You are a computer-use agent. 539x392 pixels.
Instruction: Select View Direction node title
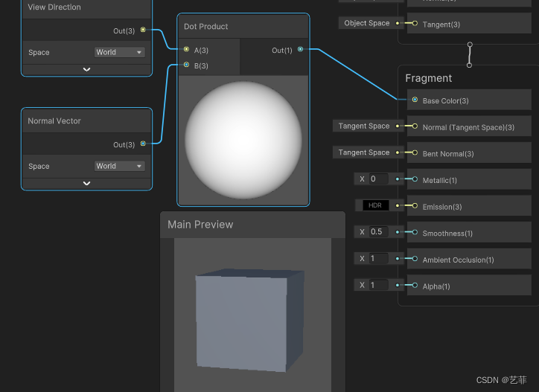tap(54, 7)
